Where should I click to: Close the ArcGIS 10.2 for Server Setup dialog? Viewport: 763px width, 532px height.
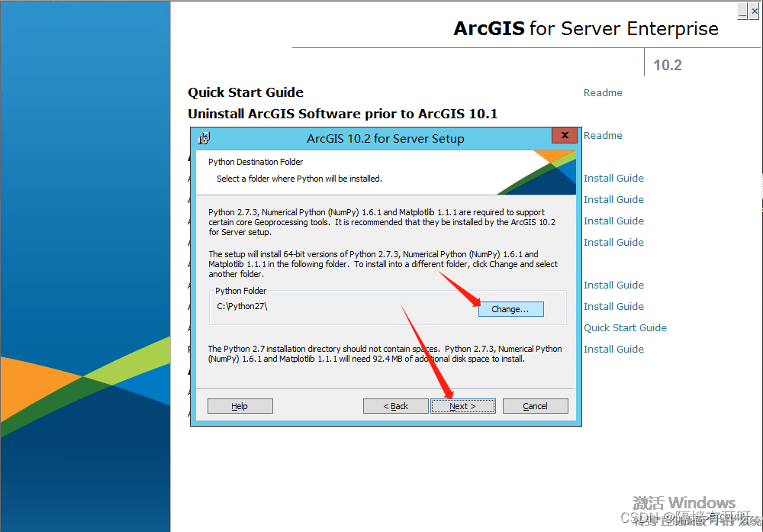(x=564, y=135)
